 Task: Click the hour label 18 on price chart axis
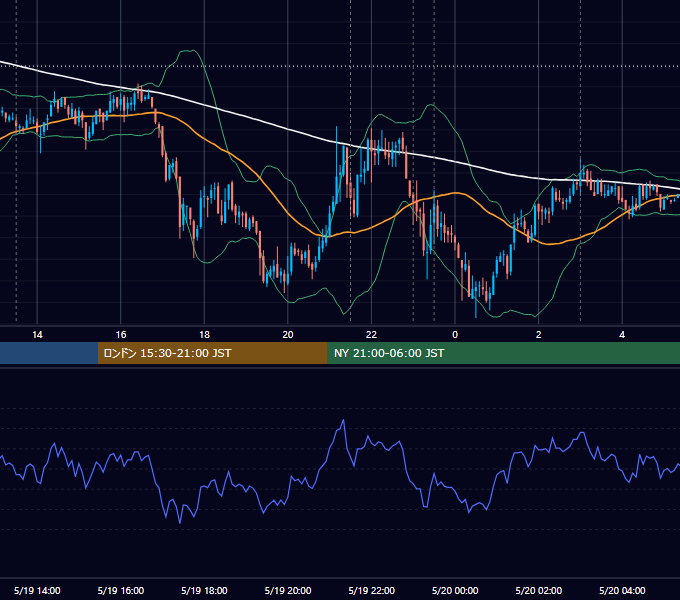(204, 335)
